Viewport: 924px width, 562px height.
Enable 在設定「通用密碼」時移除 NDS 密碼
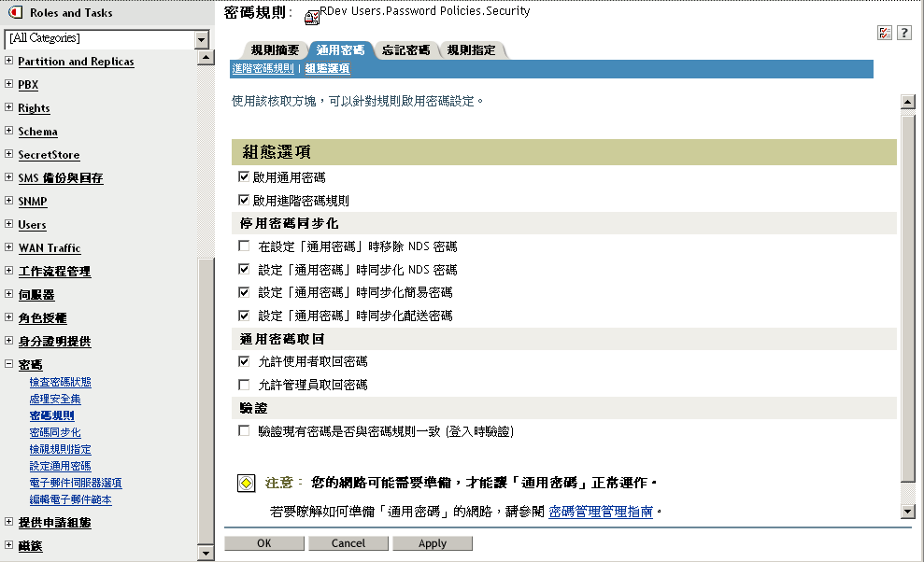(x=244, y=246)
